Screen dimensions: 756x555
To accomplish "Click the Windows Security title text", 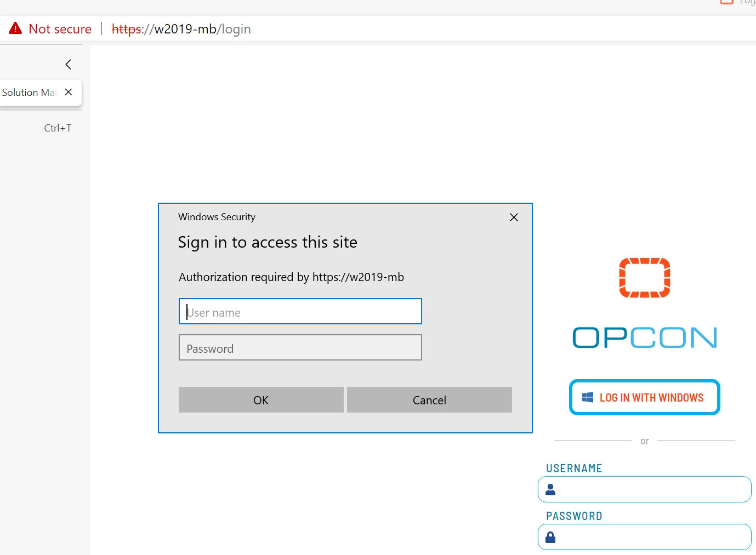I will click(x=217, y=217).
